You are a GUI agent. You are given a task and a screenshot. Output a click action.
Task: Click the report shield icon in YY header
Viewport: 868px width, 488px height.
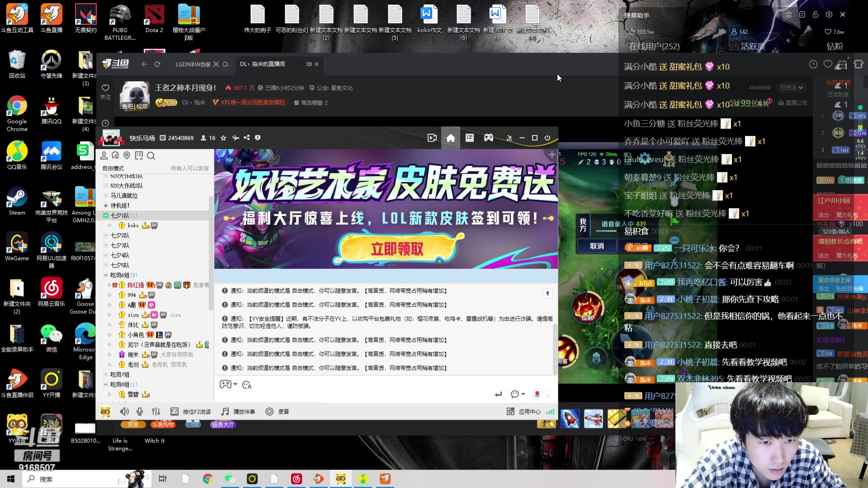pos(258,138)
